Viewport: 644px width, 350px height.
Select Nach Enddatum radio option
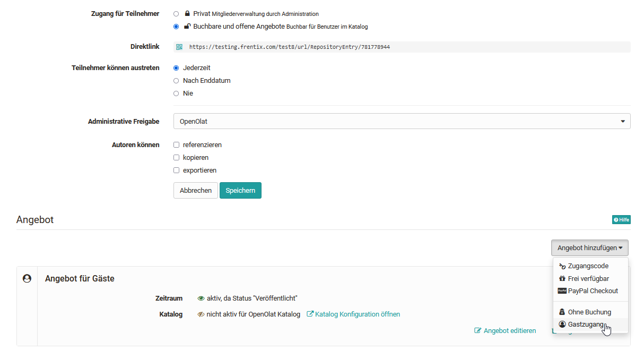176,81
